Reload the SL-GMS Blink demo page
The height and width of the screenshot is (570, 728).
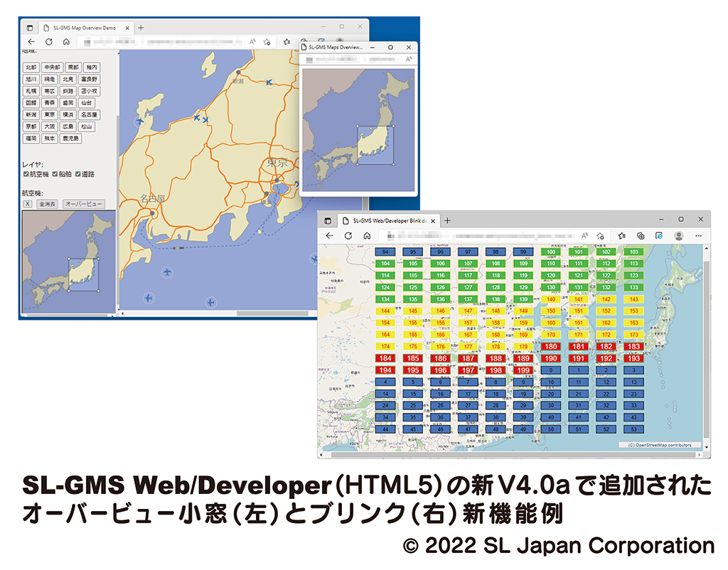[348, 236]
